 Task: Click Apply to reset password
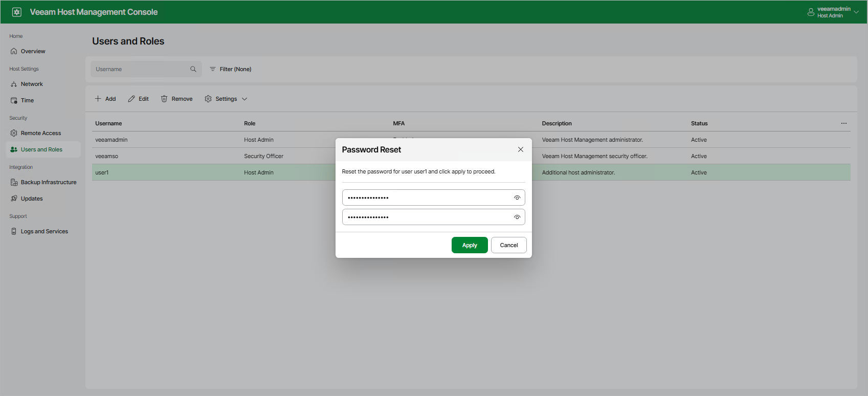click(470, 245)
